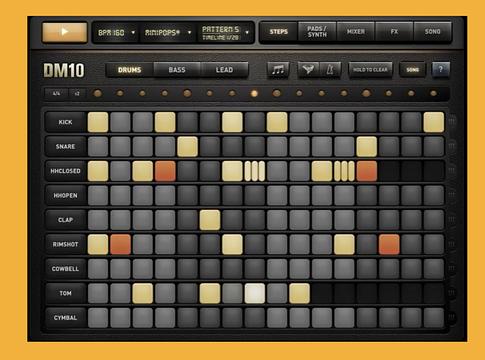
Task: Toggle KICK step 1
Action: pyautogui.click(x=98, y=122)
